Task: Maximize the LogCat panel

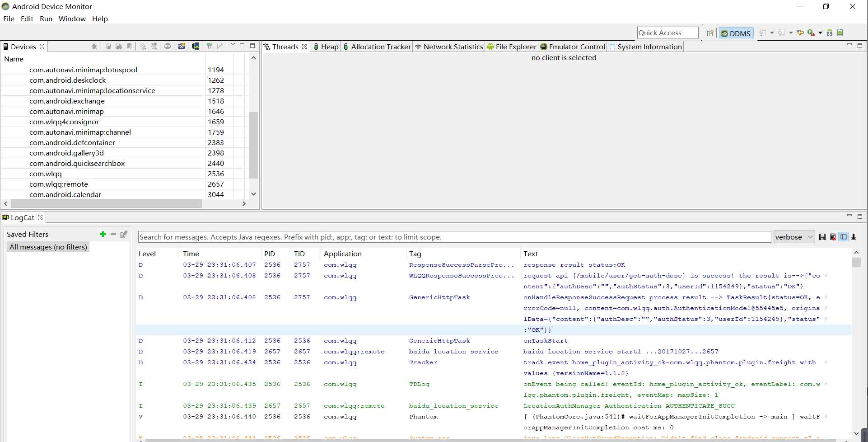Action: [x=859, y=216]
